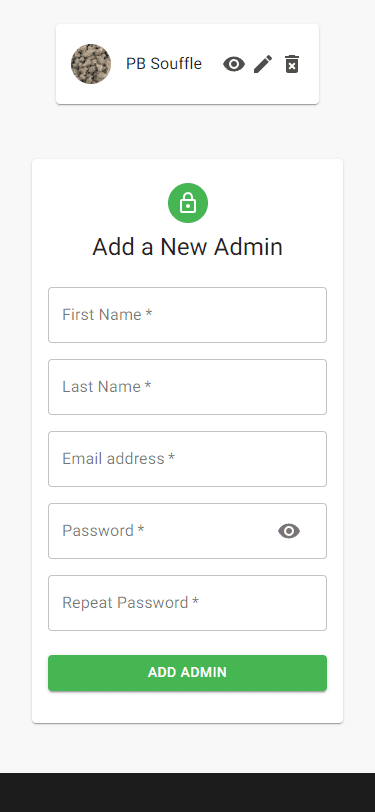Open the PB Souffle avatar picture

tap(91, 64)
